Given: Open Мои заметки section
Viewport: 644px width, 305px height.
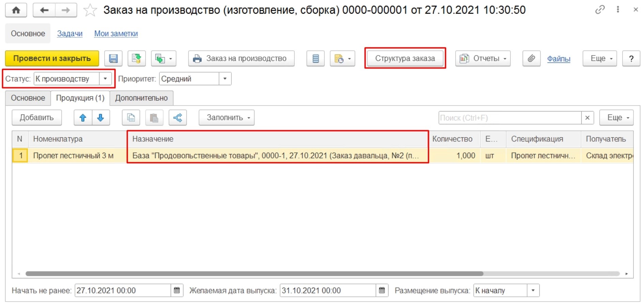Looking at the screenshot, I should 116,33.
